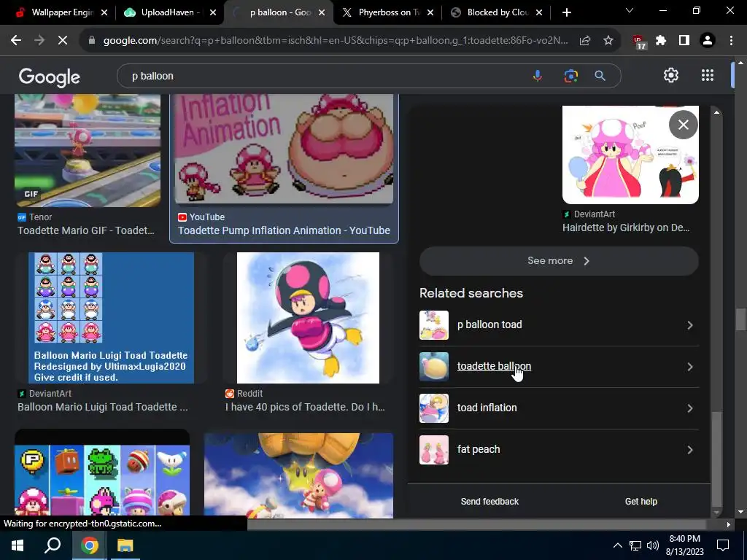Search by image with Google Lens icon
This screenshot has height=560, width=747.
570,76
